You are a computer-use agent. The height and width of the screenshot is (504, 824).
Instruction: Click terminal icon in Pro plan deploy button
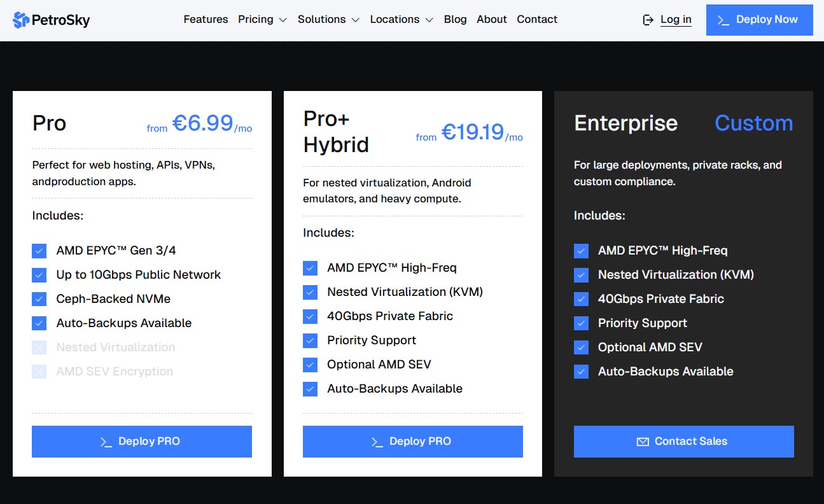[x=106, y=442]
